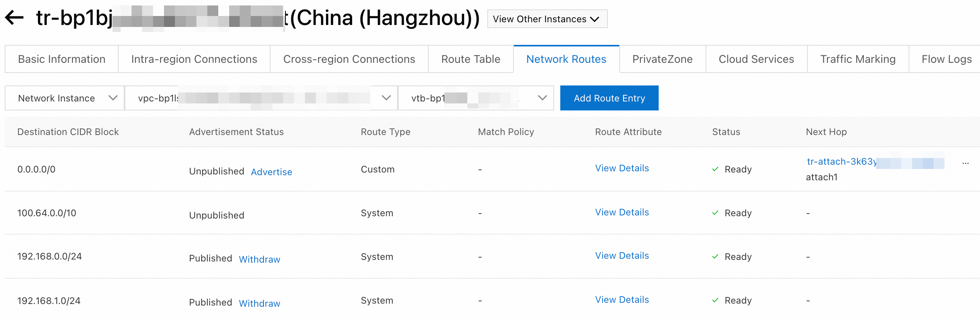Withdraw the 192.168.1.0/24 route
This screenshot has height=320, width=980.
click(259, 304)
